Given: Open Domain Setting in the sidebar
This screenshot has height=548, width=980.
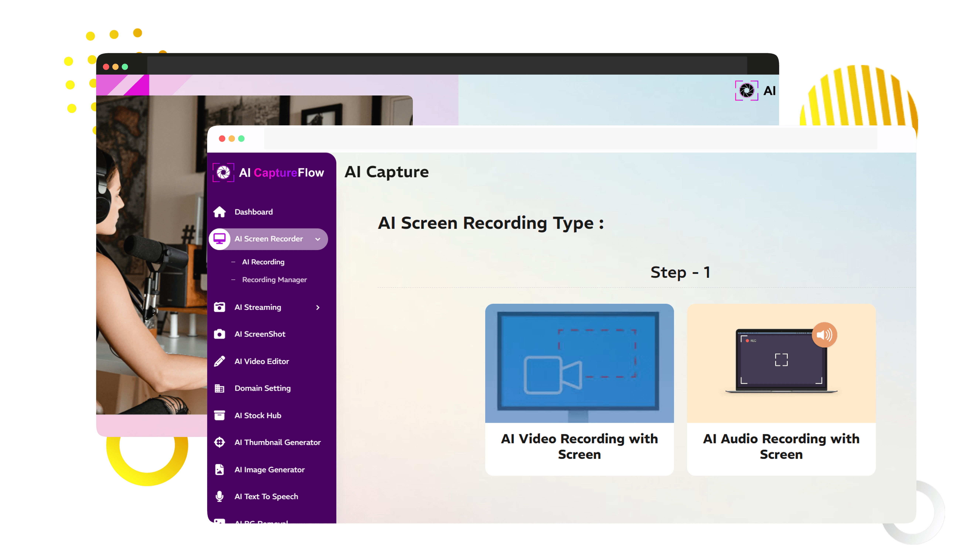Looking at the screenshot, I should (263, 388).
